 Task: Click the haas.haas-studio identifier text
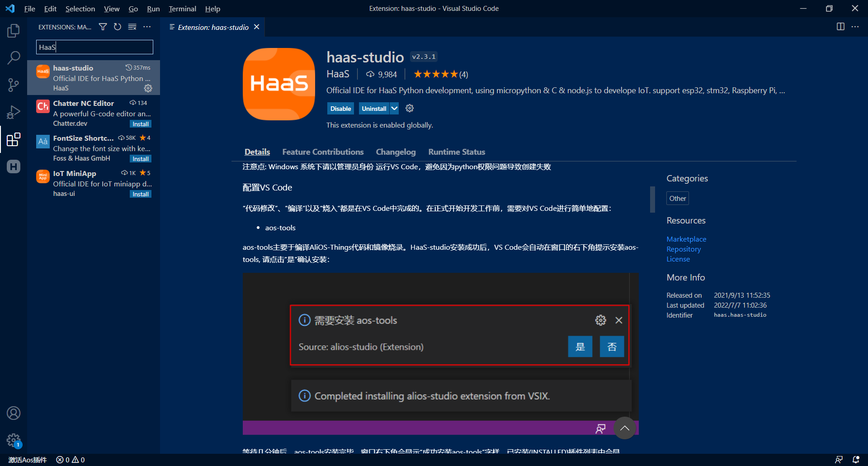click(740, 315)
